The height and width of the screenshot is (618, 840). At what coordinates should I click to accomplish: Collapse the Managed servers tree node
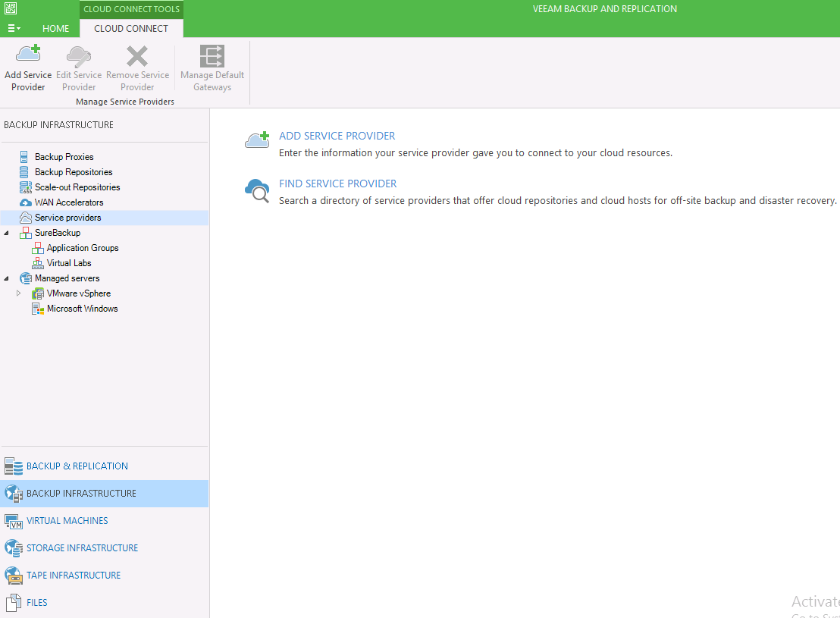pyautogui.click(x=6, y=279)
